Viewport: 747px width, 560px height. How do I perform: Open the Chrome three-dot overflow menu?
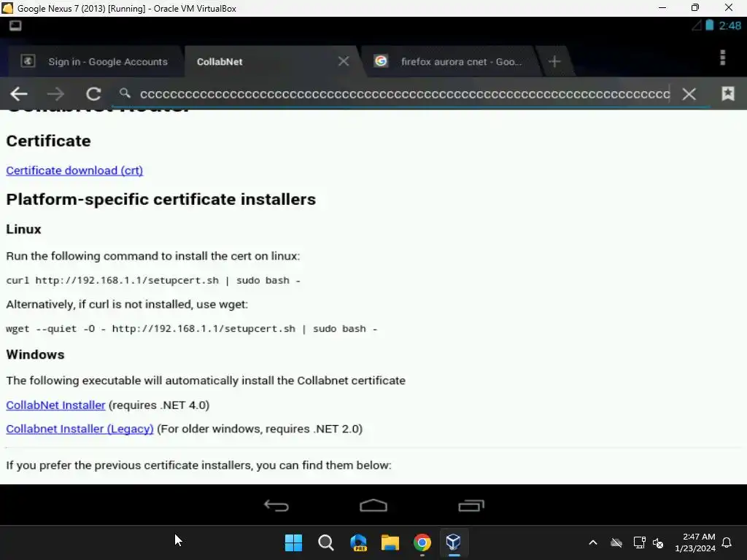coord(723,58)
